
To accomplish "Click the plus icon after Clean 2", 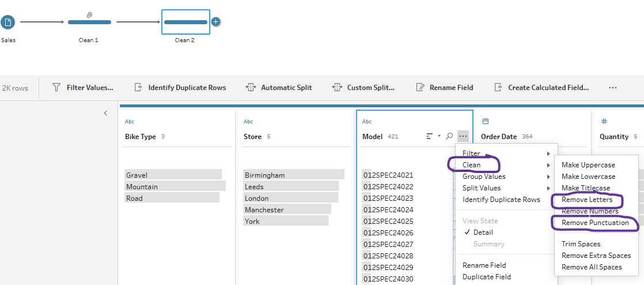I will tap(216, 22).
